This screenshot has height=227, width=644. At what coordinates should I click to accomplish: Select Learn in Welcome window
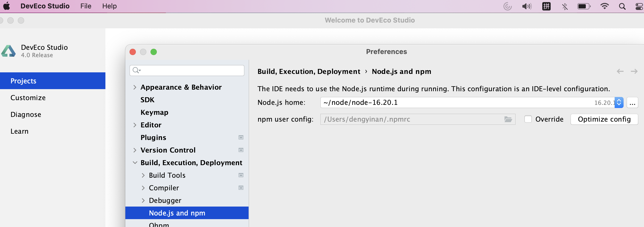click(53, 131)
